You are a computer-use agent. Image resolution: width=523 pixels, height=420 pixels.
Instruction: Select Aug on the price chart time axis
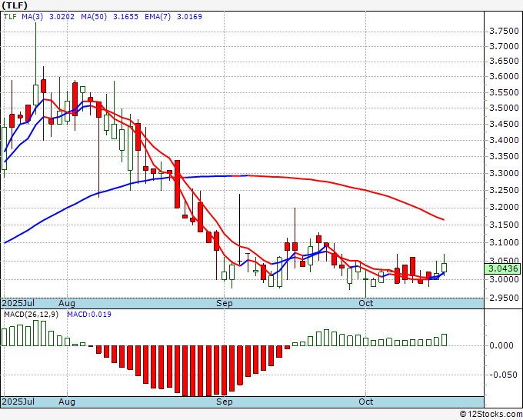click(x=67, y=303)
